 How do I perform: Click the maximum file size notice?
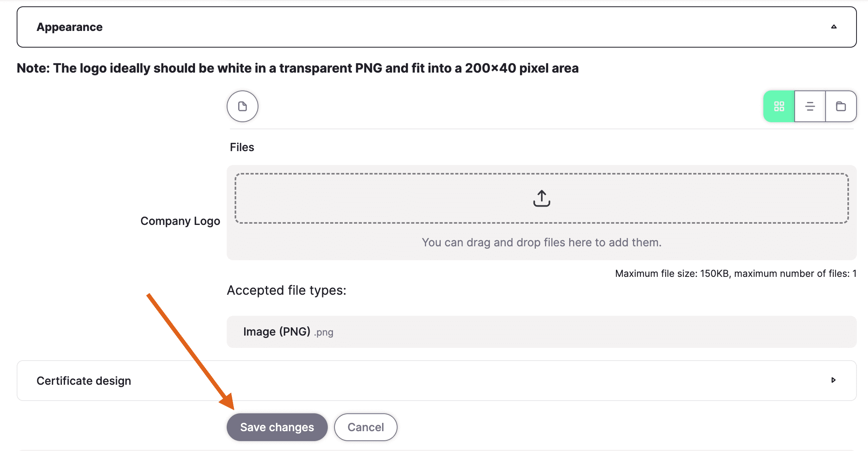click(x=736, y=273)
